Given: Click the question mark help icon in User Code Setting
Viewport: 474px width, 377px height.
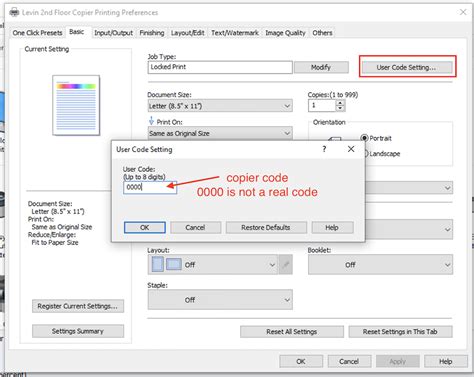Looking at the screenshot, I should pos(324,149).
